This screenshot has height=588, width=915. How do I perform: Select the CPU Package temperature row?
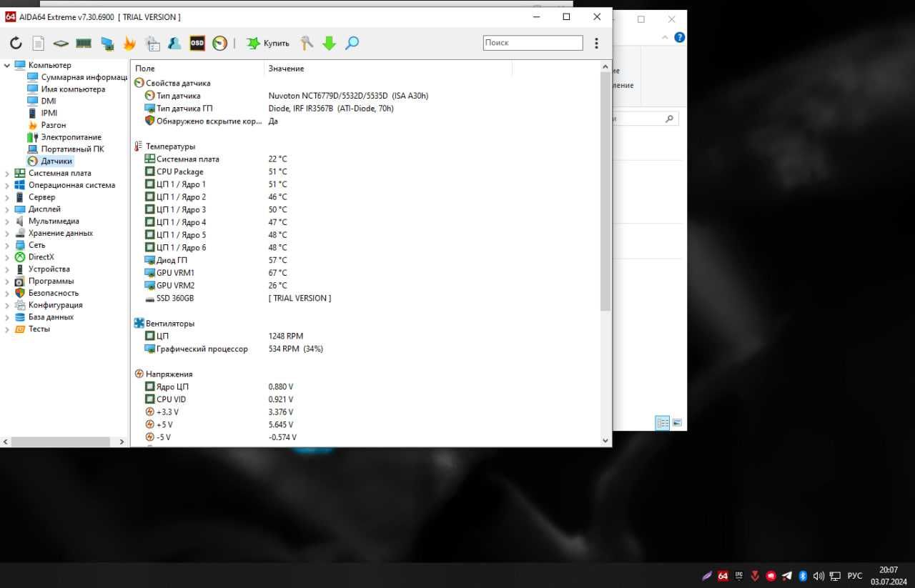coord(365,171)
